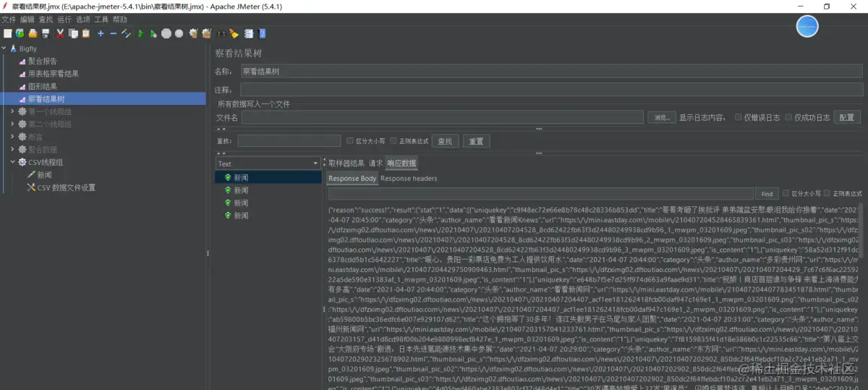Open the 选项 menu

(84, 20)
